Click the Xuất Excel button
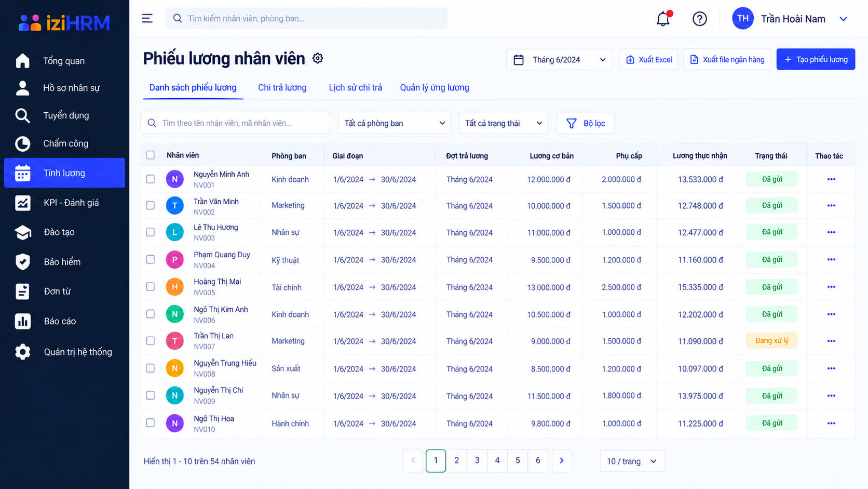868x489 pixels. [x=648, y=60]
